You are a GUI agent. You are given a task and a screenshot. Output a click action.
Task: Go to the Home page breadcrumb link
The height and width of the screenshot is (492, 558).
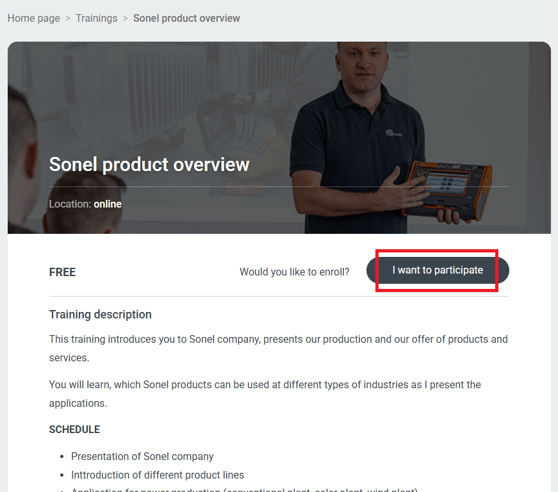[33, 18]
